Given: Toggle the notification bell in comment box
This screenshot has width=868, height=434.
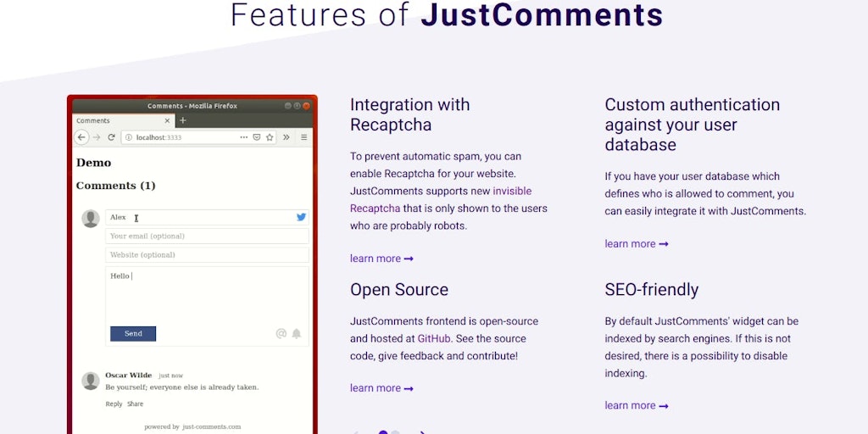Looking at the screenshot, I should 297,333.
